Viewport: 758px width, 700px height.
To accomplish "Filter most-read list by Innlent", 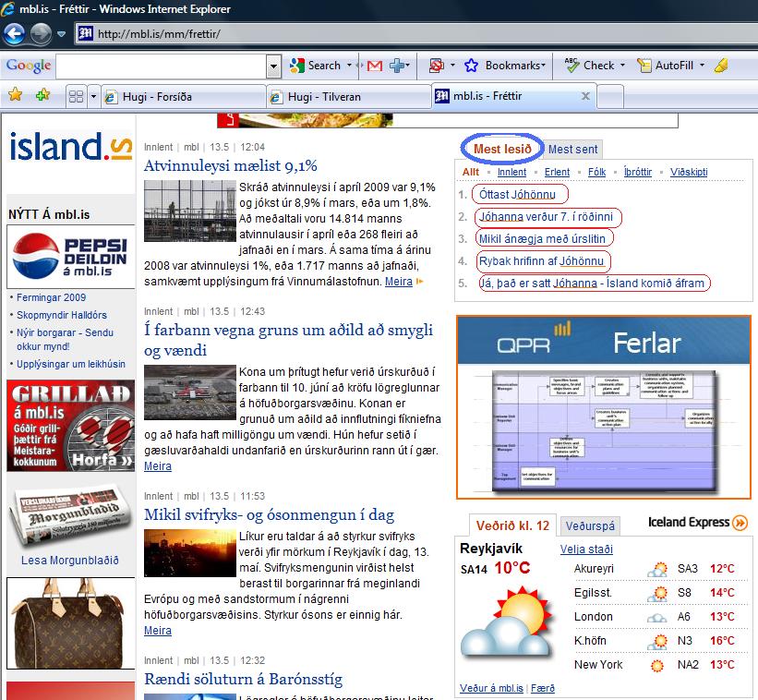I will click(511, 172).
